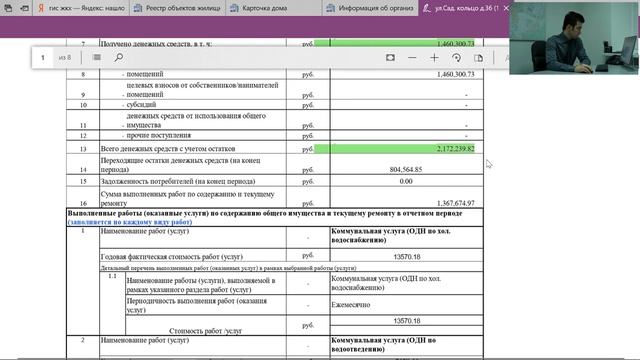Click the 'Ежемесячно' periodicity value

pos(351,305)
